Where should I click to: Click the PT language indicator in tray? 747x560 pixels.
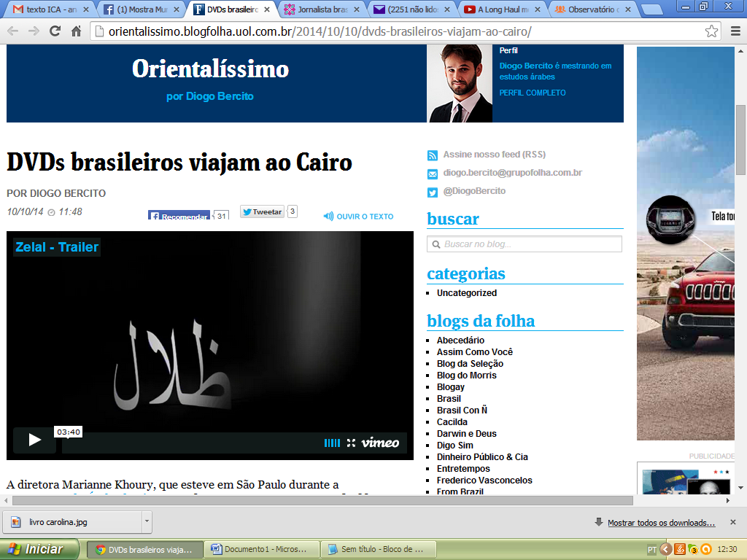point(651,550)
